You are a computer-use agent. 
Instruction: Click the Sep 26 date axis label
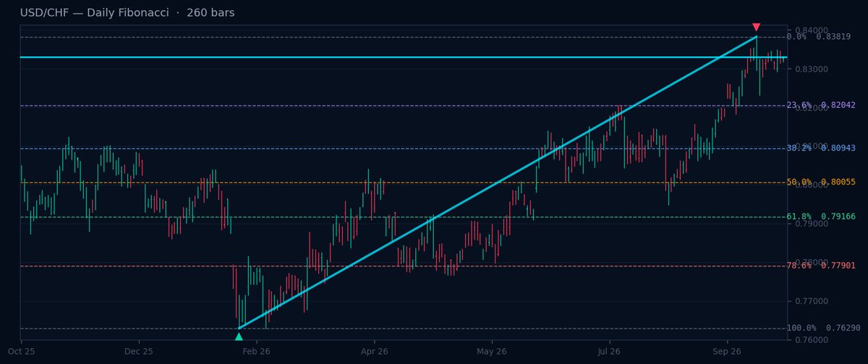click(x=728, y=351)
